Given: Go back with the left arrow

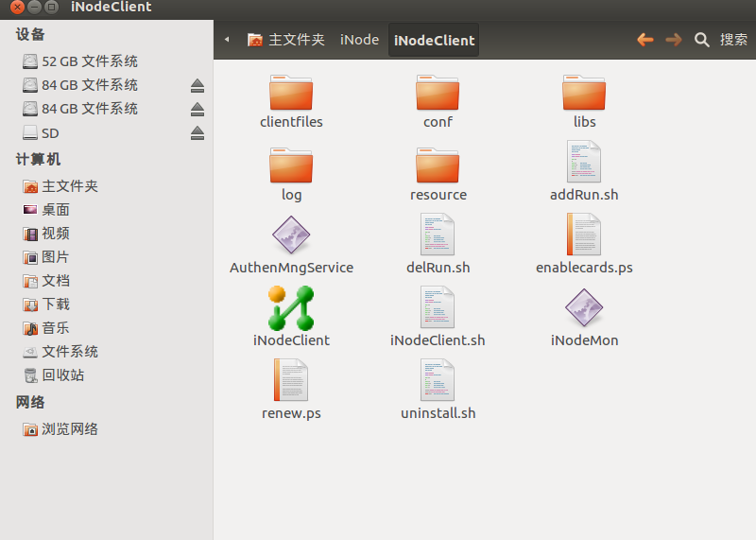Looking at the screenshot, I should point(645,40).
